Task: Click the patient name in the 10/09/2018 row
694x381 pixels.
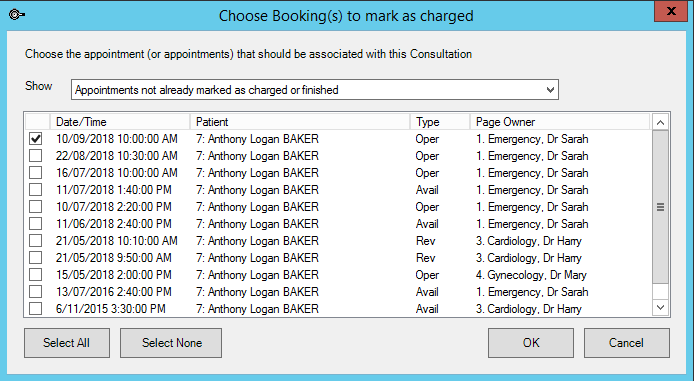Action: pyautogui.click(x=257, y=139)
